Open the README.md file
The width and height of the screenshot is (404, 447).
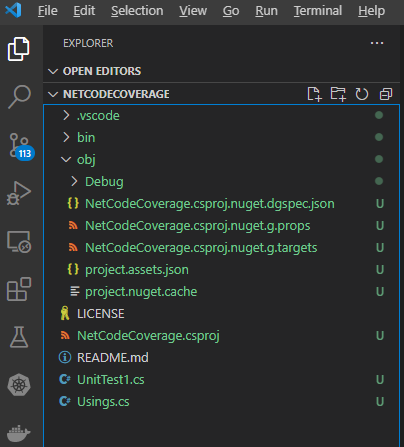coord(221,357)
